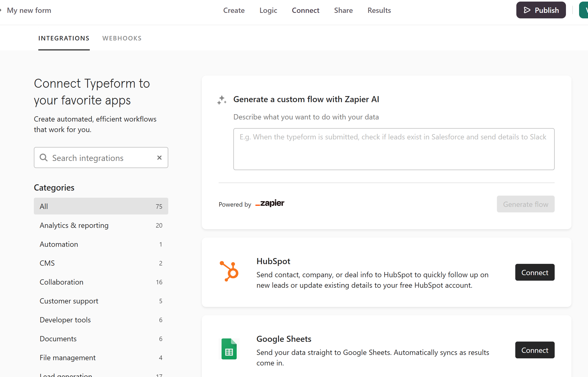Click the Zapier logo
This screenshot has height=377, width=588.
270,203
